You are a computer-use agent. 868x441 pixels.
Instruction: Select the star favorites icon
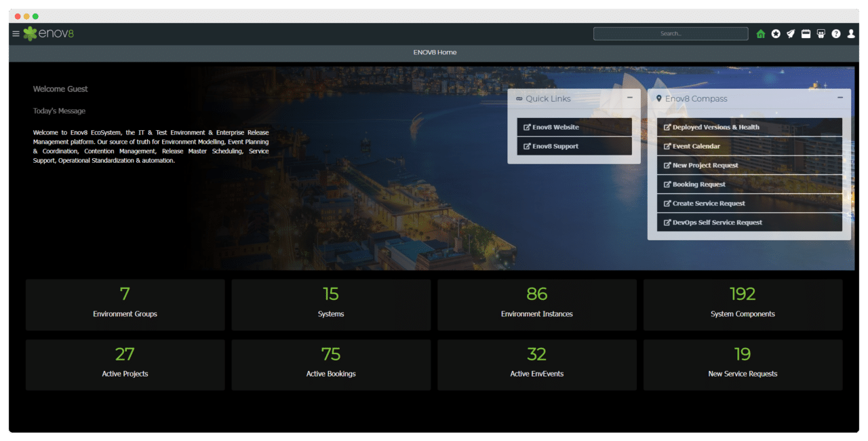pyautogui.click(x=776, y=33)
